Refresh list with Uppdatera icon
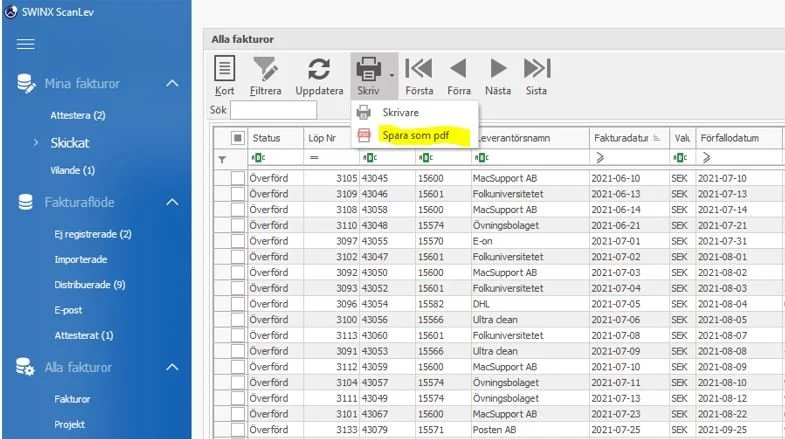This screenshot has height=439, width=785. (319, 69)
